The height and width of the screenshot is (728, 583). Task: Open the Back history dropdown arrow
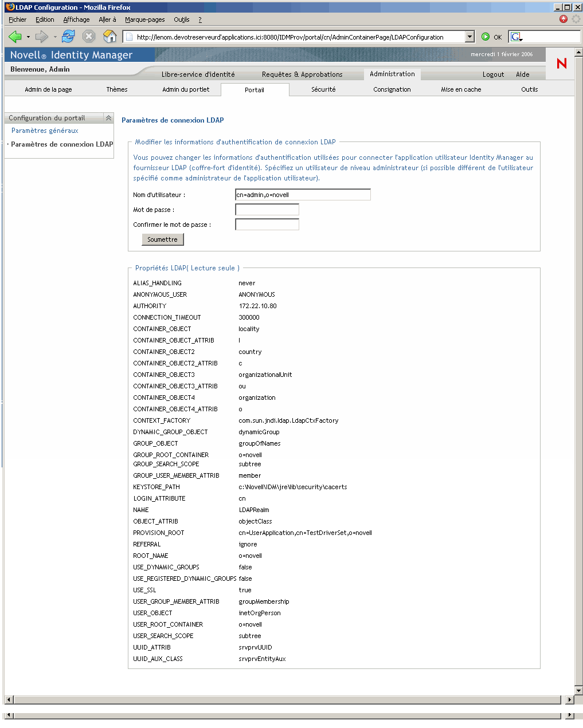coord(28,37)
